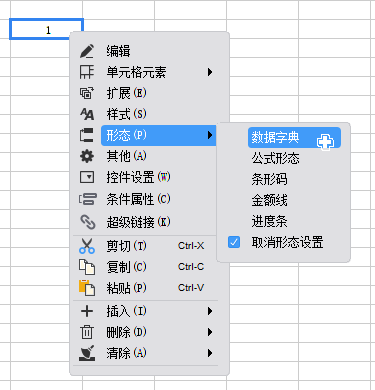Click the trash can icon for 删除
Image resolution: width=375 pixels, height=390 pixels.
coord(87,332)
